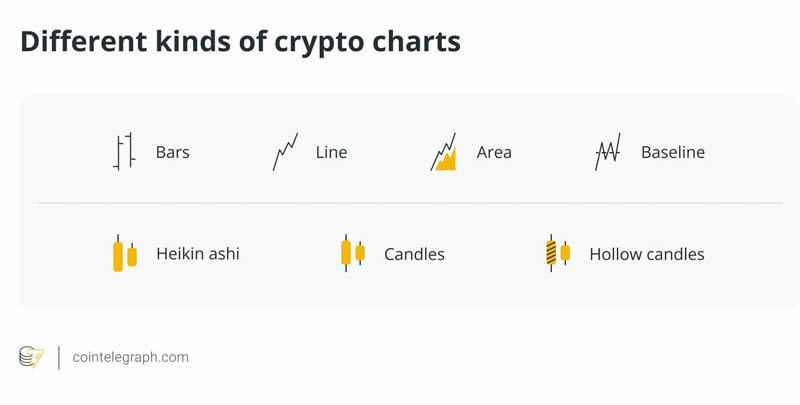Click the Candles chart icon
The image size is (800, 405).
[352, 254]
